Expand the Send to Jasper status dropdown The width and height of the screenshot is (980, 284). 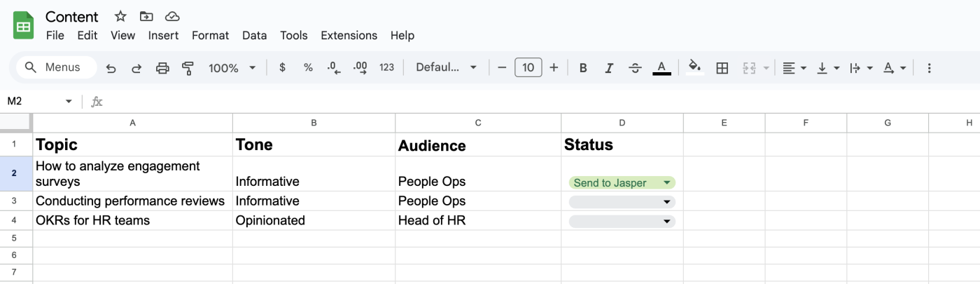click(x=667, y=183)
